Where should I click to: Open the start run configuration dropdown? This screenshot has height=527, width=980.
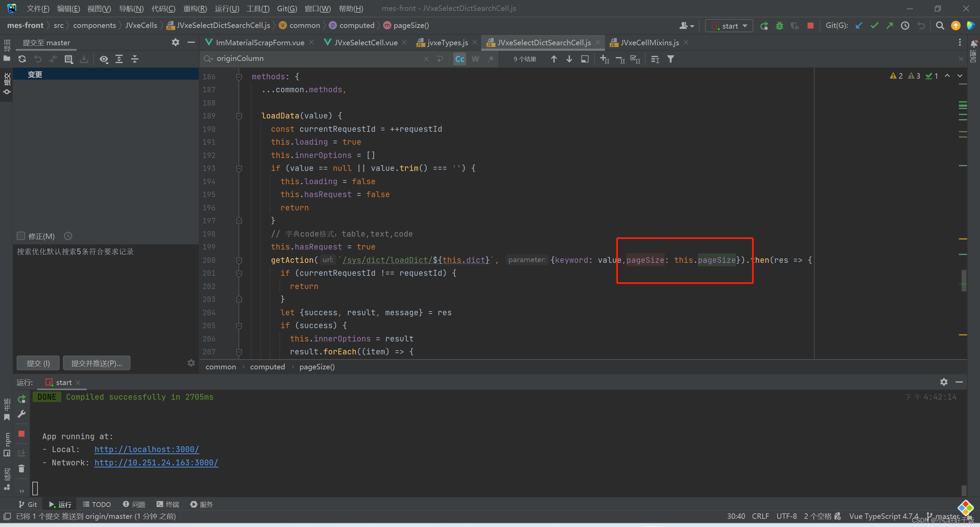(729, 26)
